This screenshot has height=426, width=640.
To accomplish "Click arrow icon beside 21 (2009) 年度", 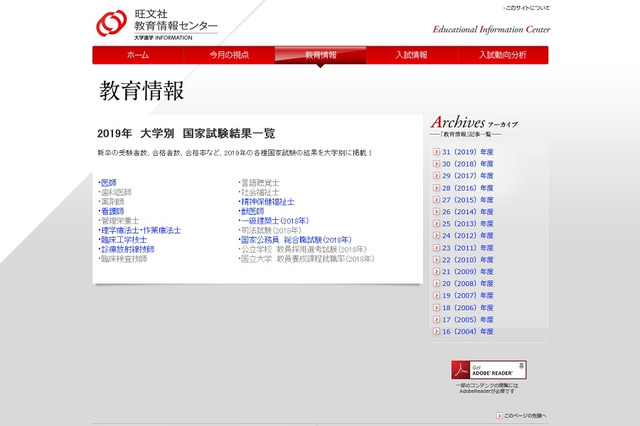I will (436, 271).
